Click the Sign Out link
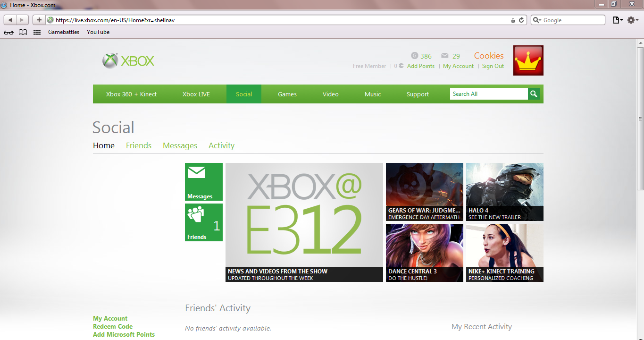The image size is (644, 340). click(493, 66)
